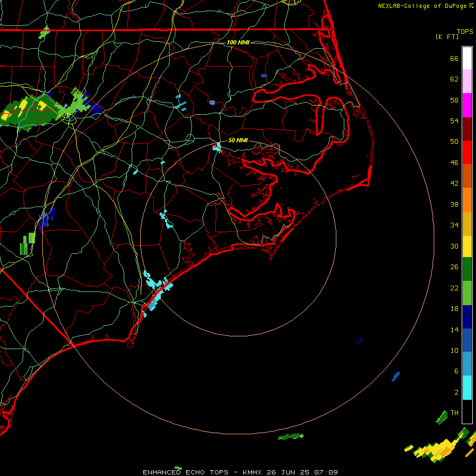Click the 26 JUN 25 date text
This screenshot has width=476, height=476.
tap(288, 472)
